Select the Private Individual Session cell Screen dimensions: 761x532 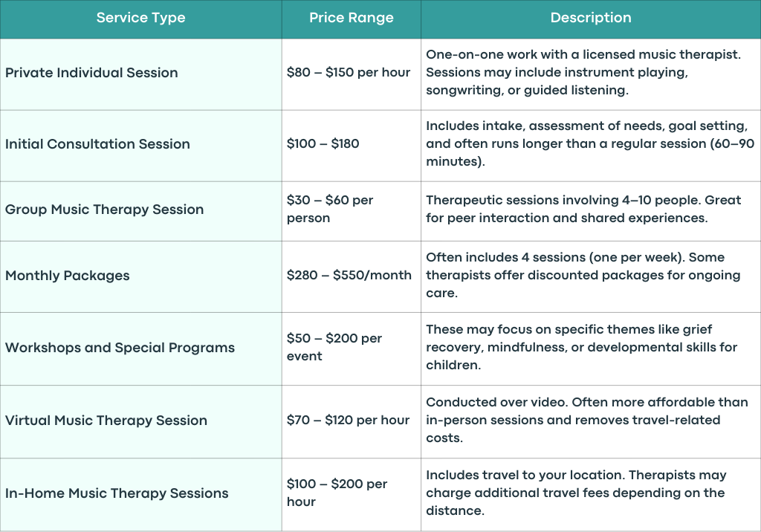(x=140, y=74)
